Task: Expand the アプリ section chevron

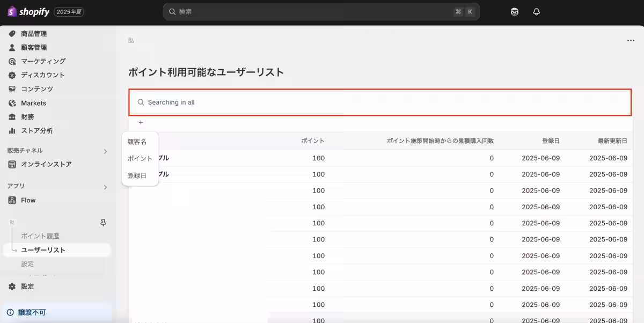Action: [106, 186]
